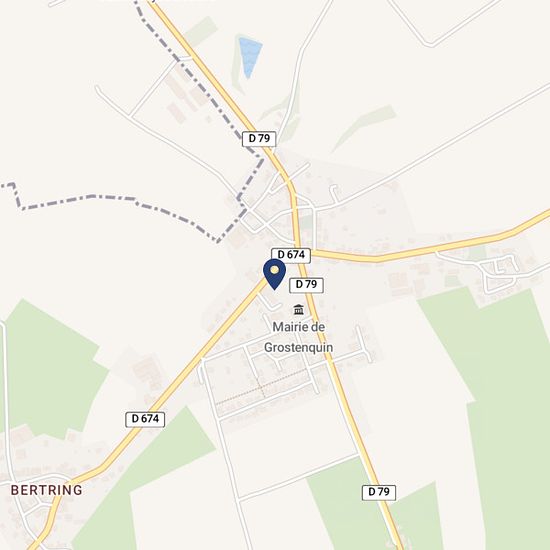Click the small looped housing streets east of village
550x550 pixels.
pyautogui.click(x=498, y=272)
